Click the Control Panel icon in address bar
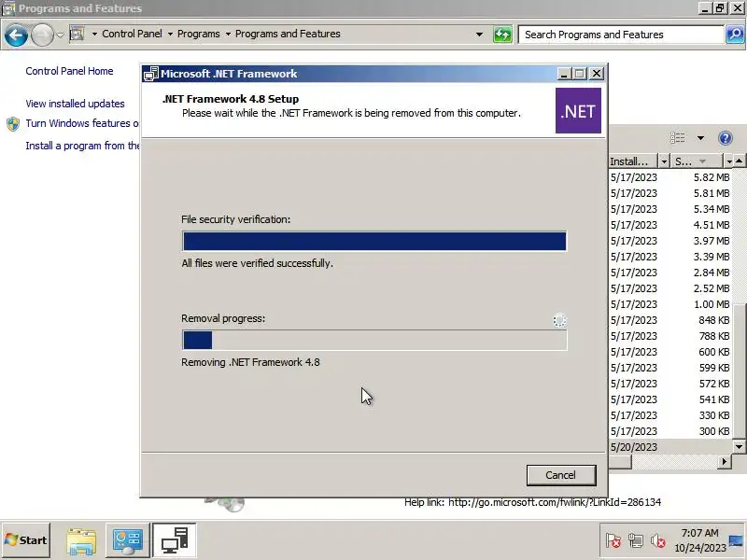Screen dimensions: 747x560 point(78,35)
